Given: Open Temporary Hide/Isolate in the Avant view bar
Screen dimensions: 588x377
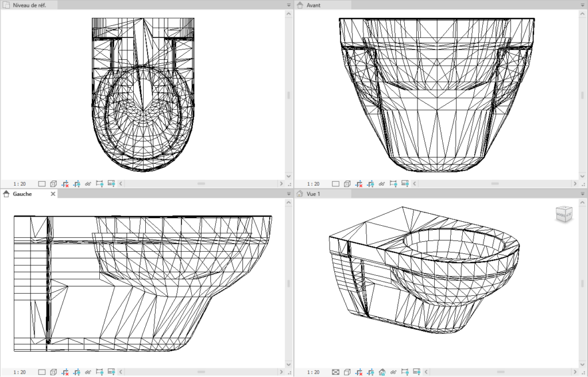Looking at the screenshot, I should click(x=381, y=183).
